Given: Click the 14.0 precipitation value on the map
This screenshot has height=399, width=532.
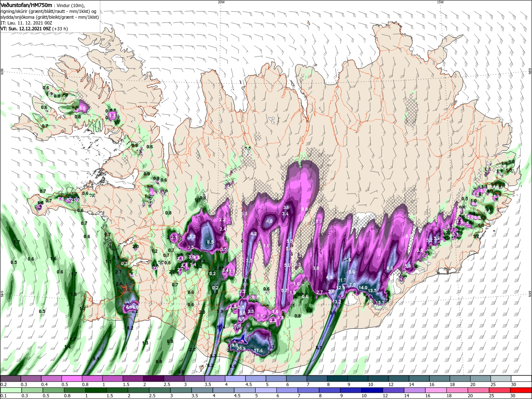Looking at the screenshot, I should click(x=363, y=288).
